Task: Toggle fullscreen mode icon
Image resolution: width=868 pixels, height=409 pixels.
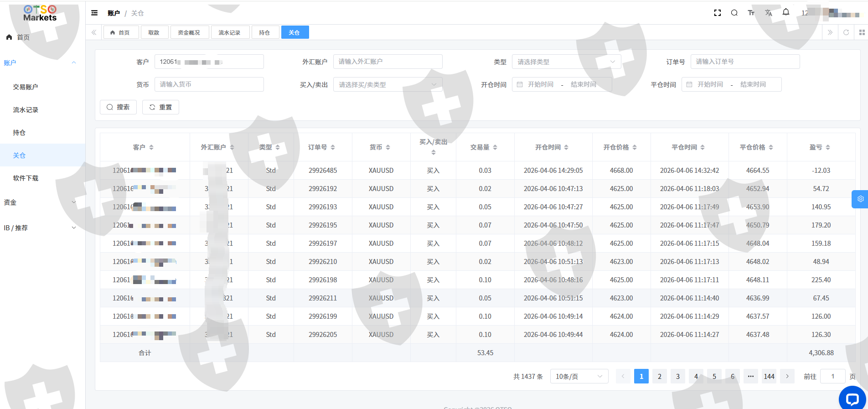Action: (717, 13)
